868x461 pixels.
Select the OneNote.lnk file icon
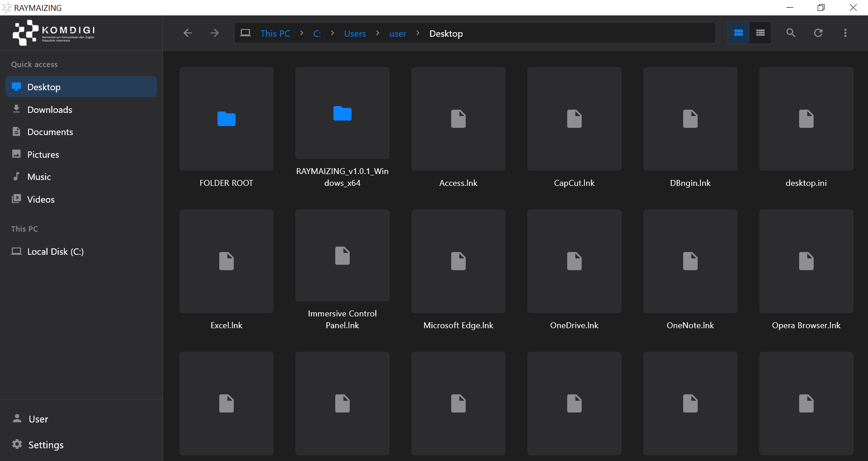pyautogui.click(x=690, y=261)
